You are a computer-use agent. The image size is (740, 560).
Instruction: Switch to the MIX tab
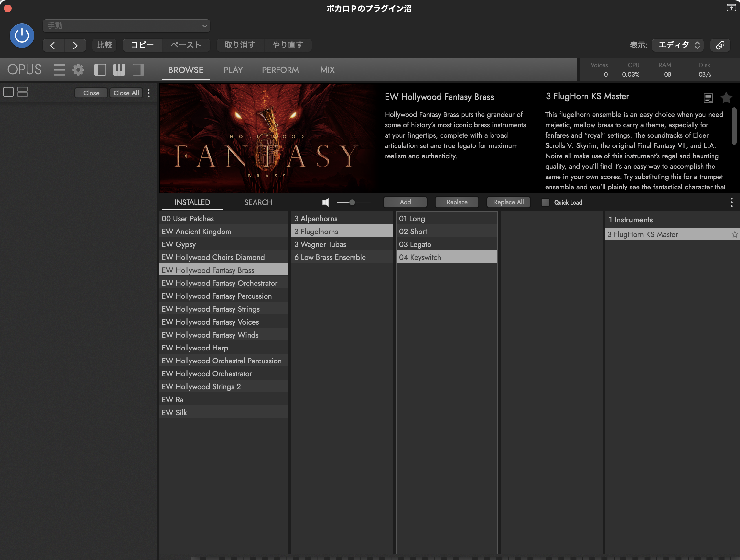click(327, 70)
